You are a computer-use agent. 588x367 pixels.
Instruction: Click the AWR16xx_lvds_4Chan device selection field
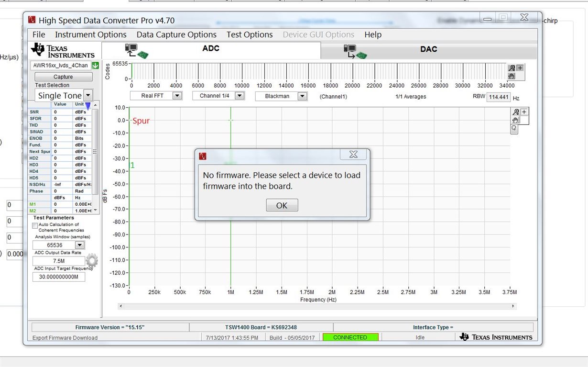61,66
